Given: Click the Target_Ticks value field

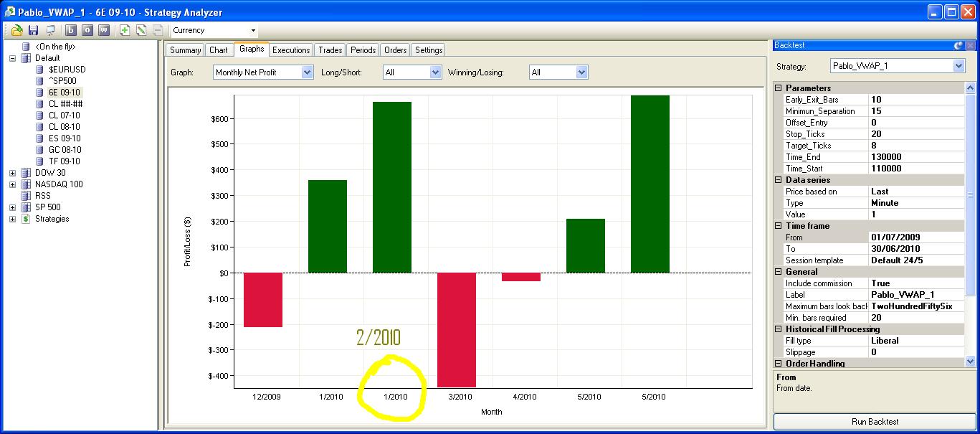Looking at the screenshot, I should [x=916, y=146].
